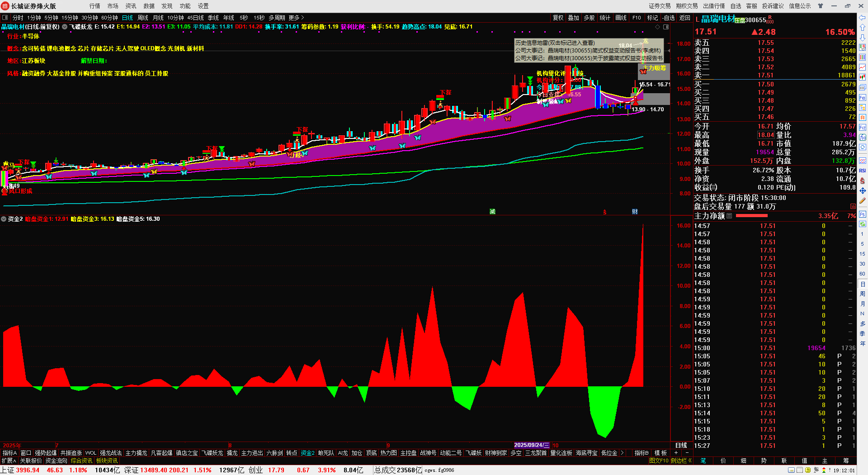This screenshot has height=475, width=868.
Task: Click the red dollar sign sidebar icon
Action: click(862, 180)
